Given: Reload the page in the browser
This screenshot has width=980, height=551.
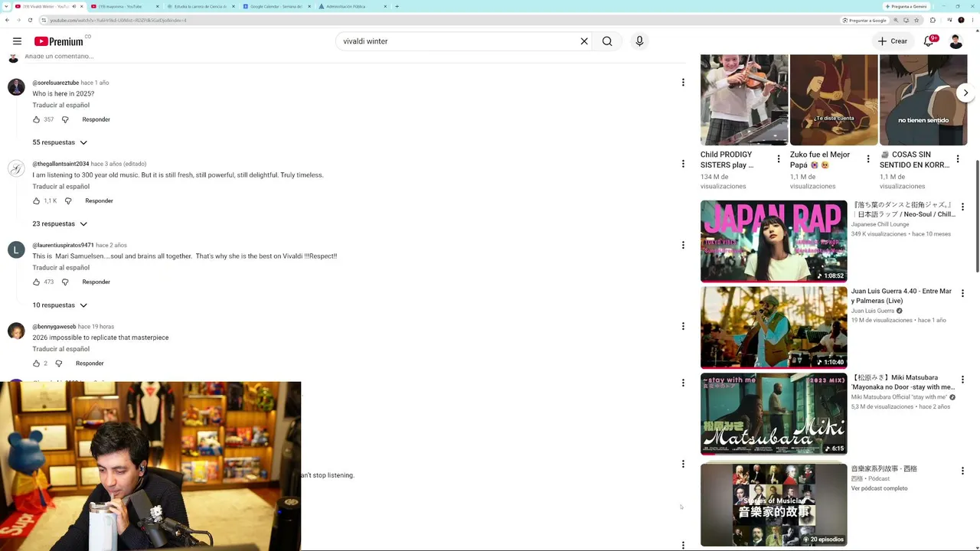Looking at the screenshot, I should (x=30, y=20).
